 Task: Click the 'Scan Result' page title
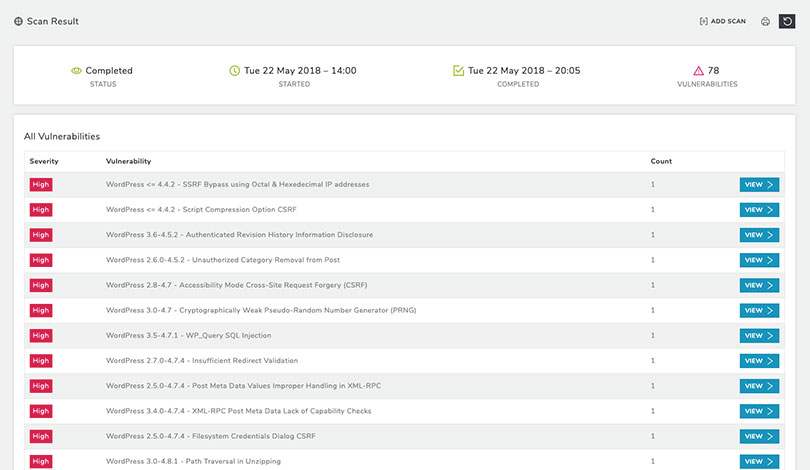pyautogui.click(x=53, y=21)
